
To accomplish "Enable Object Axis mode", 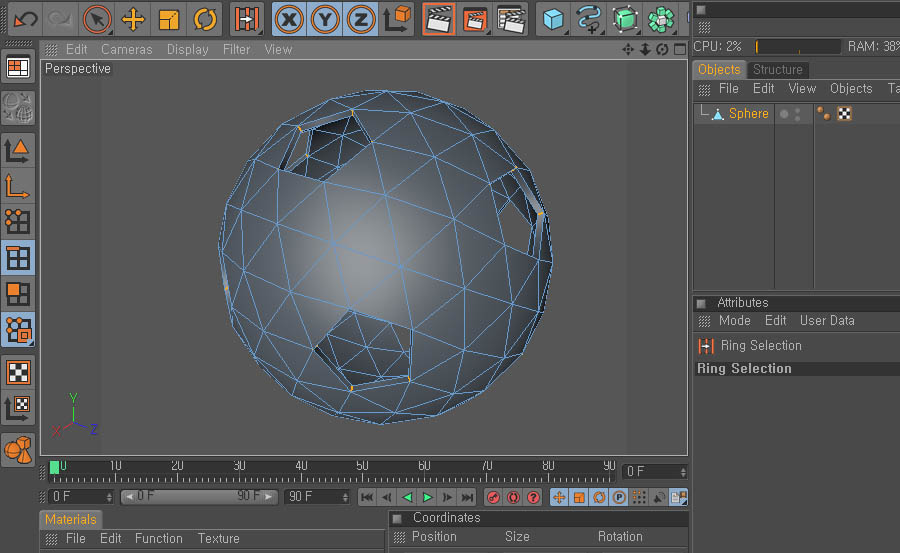I will click(17, 187).
